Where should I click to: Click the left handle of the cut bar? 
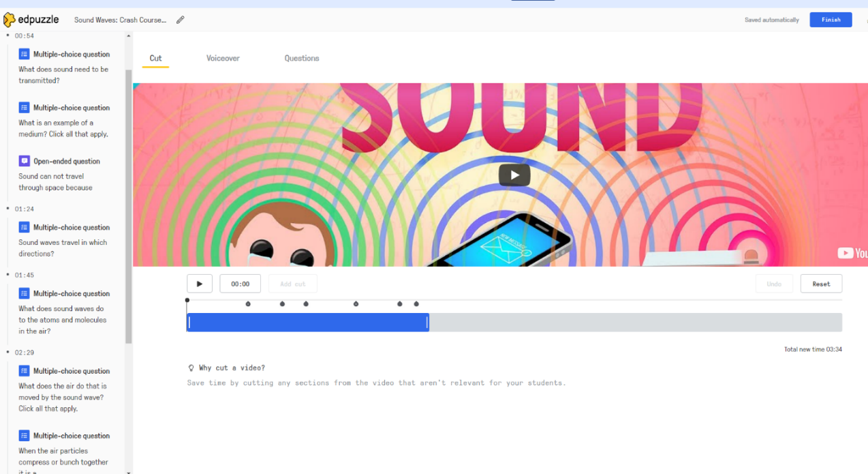coord(189,323)
